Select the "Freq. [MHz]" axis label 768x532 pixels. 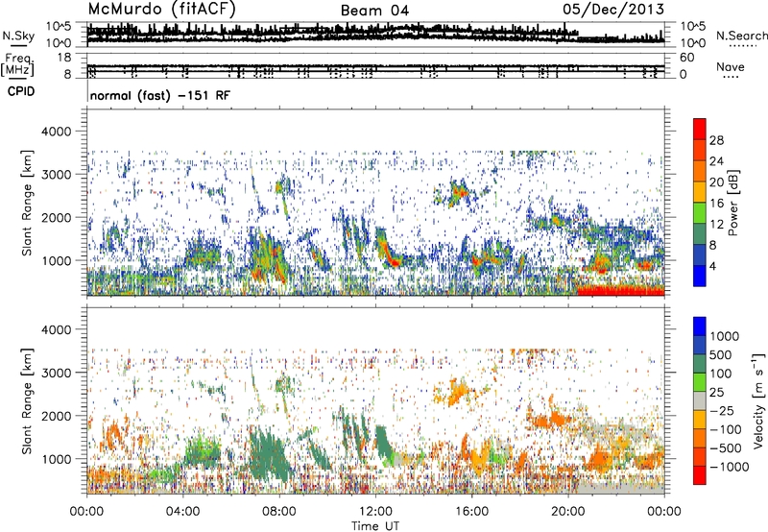pos(17,64)
